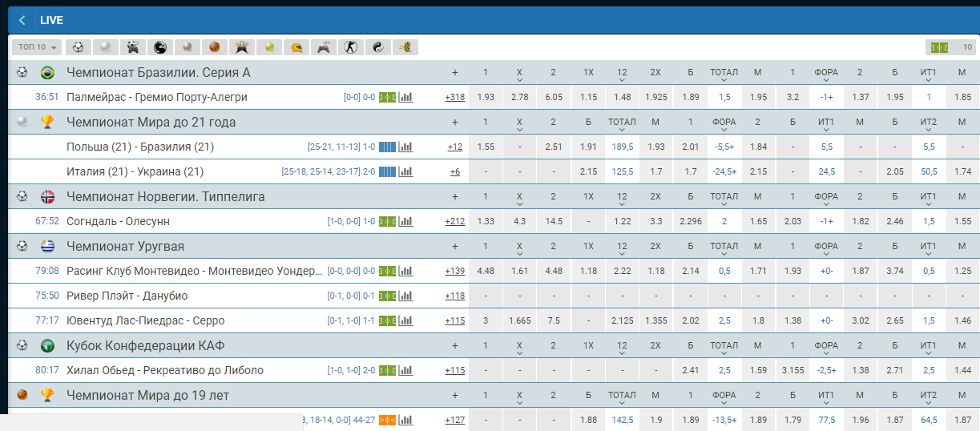The image size is (980, 431).
Task: Open statistics chart for Палмейрас - Гремио
Action: tap(406, 97)
